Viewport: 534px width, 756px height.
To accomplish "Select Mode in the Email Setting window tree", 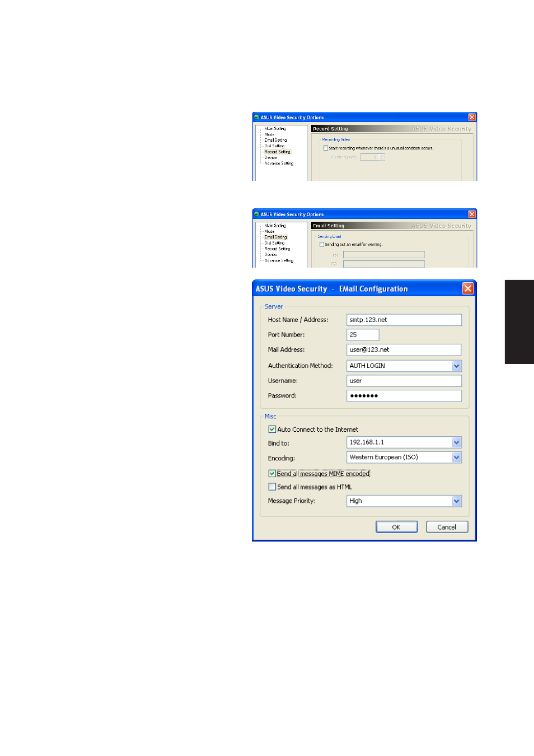I will click(269, 231).
